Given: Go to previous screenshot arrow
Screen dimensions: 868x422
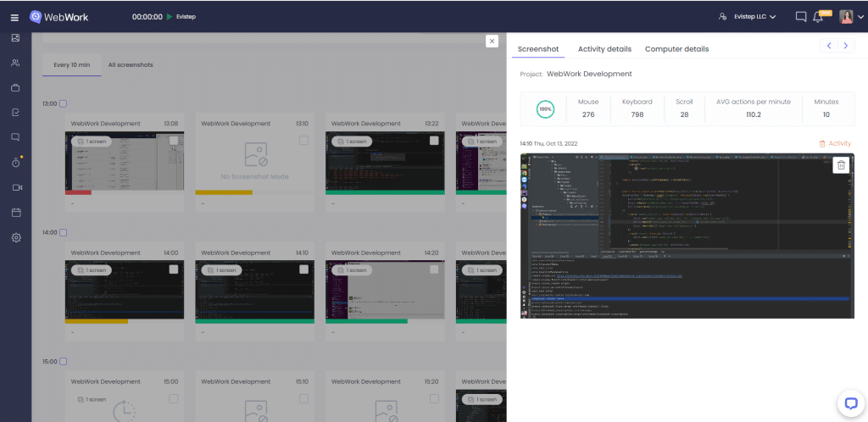Looking at the screenshot, I should (x=829, y=46).
